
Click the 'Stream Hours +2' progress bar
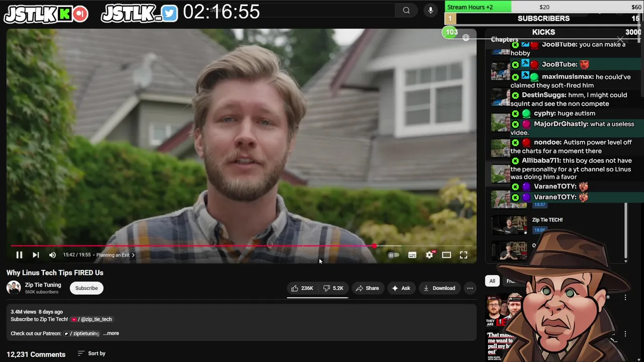tap(543, 7)
